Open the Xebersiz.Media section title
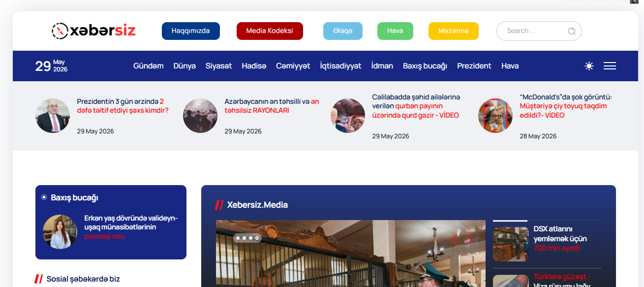Screen dimensions: 644x287 [x=257, y=205]
